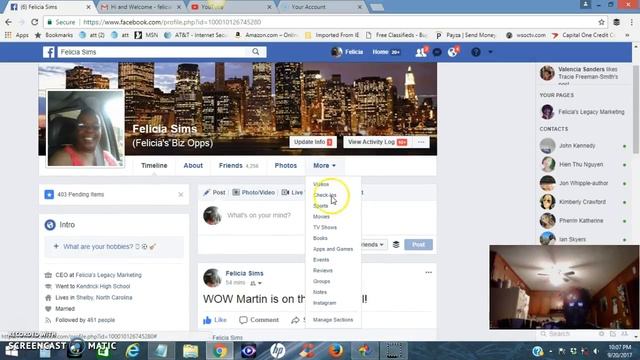Image resolution: width=640 pixels, height=360 pixels.
Task: Launch Internet Explorer from the taskbar
Action: (132, 351)
